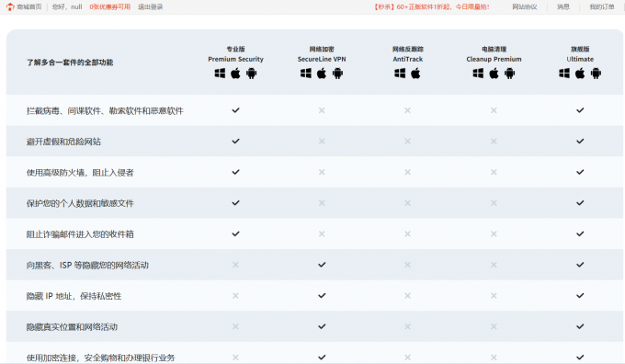Screen dimensions: 625x364
Task: Click Windows icon under Ultimate
Action: click(564, 74)
